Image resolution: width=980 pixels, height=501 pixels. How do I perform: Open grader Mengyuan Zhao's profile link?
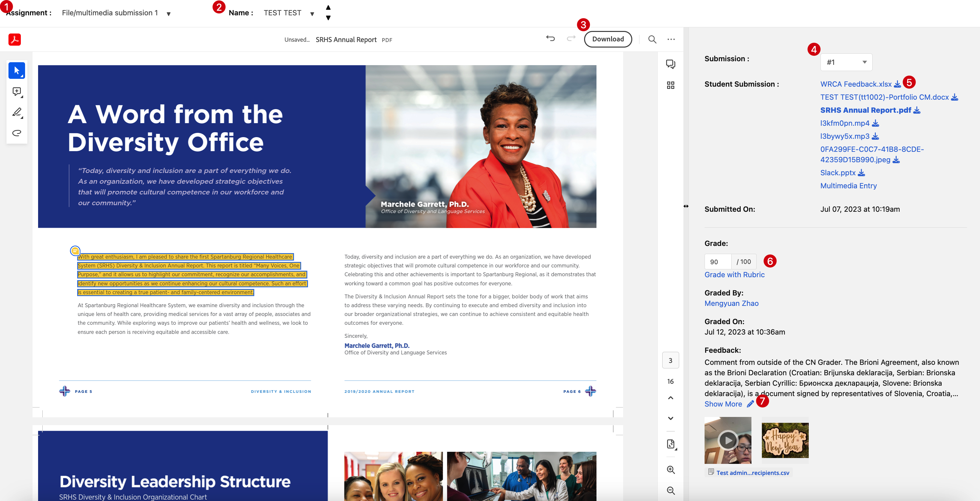point(731,303)
